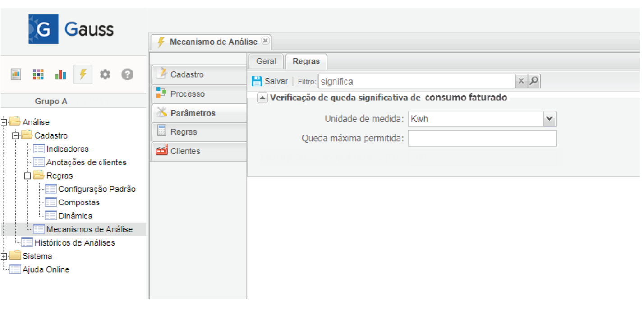644x325 pixels.
Task: Open the Unidade de medida dropdown
Action: pos(549,119)
